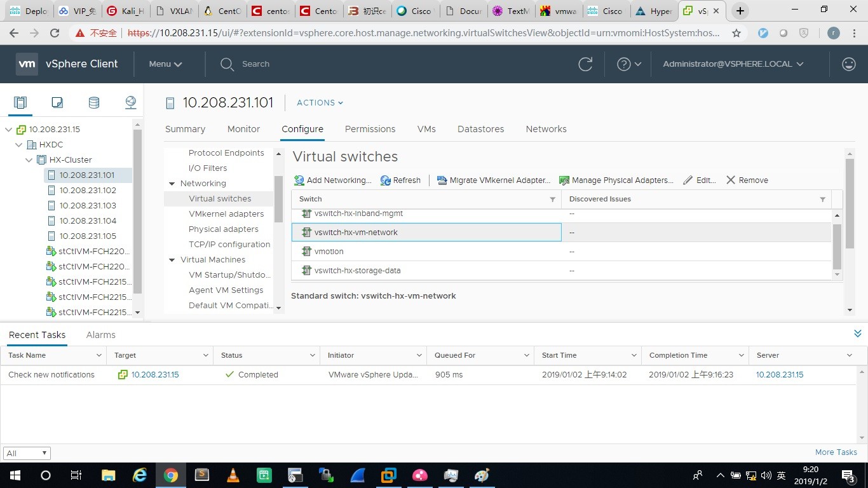Image resolution: width=868 pixels, height=488 pixels.
Task: Switch to the Permissions tab
Action: 370,129
